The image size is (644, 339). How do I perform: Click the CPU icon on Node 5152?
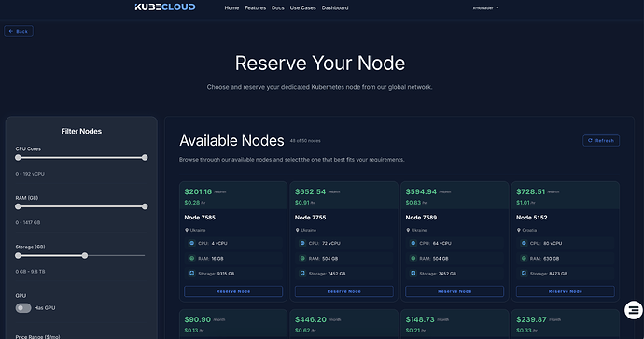tap(524, 243)
